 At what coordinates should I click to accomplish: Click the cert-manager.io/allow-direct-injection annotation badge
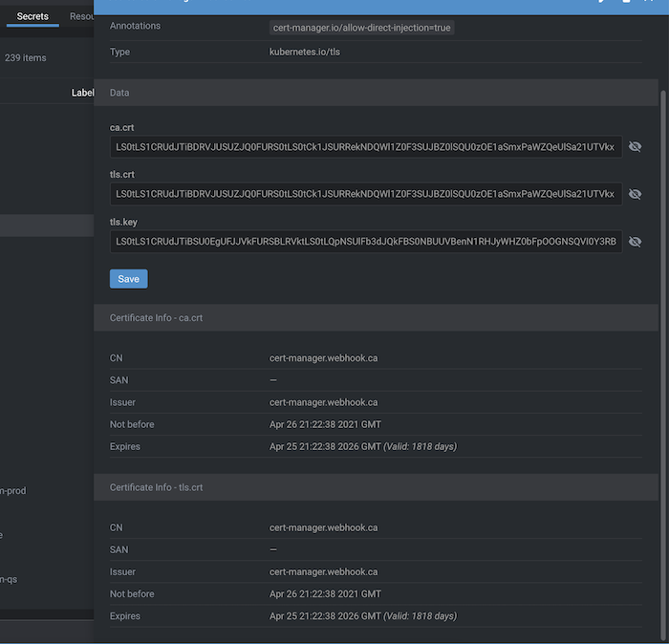tap(361, 28)
